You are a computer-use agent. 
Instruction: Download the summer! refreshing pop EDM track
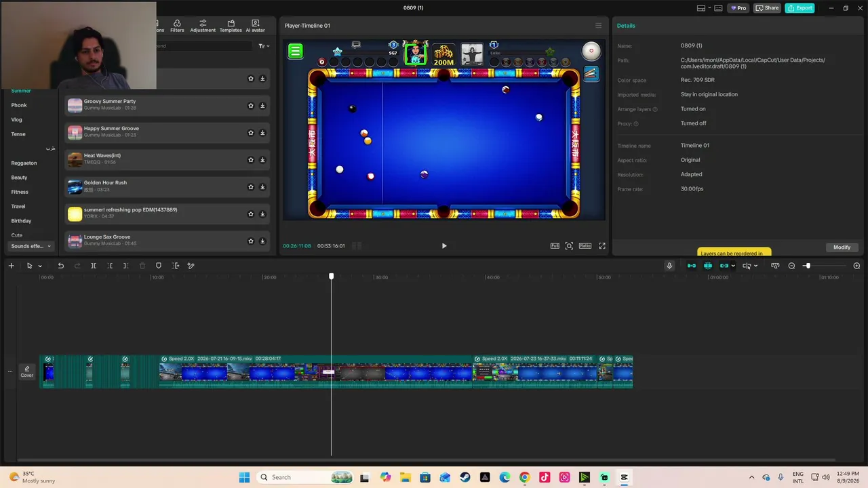pyautogui.click(x=262, y=214)
